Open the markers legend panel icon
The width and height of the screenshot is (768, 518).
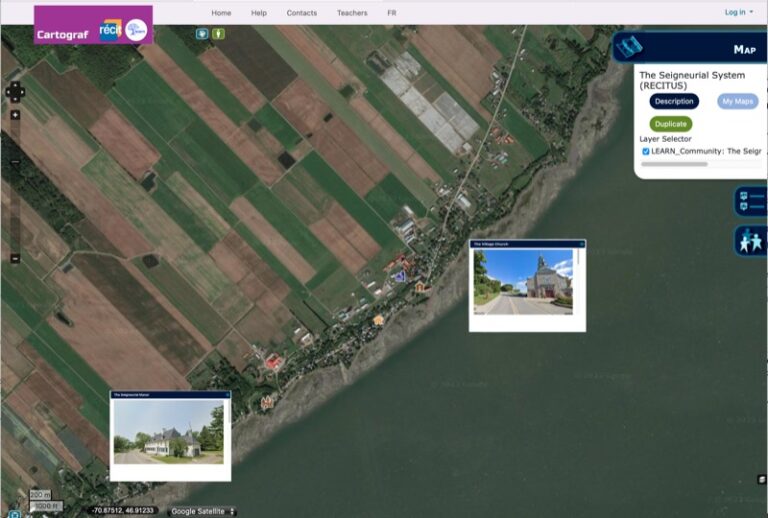(x=750, y=201)
